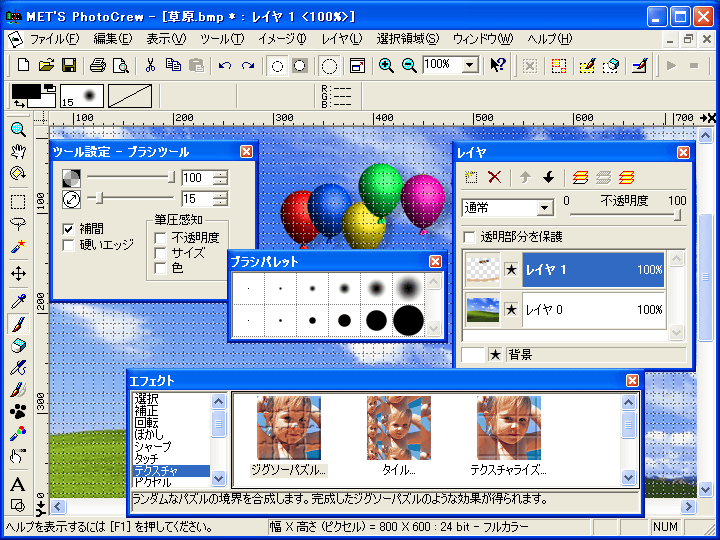Click the Cut scissors icon
This screenshot has height=540, width=720.
tap(150, 66)
